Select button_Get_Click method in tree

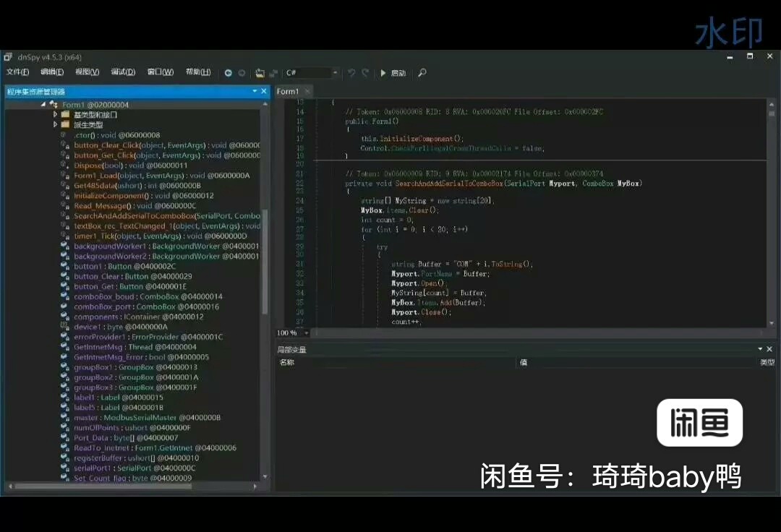pos(166,155)
